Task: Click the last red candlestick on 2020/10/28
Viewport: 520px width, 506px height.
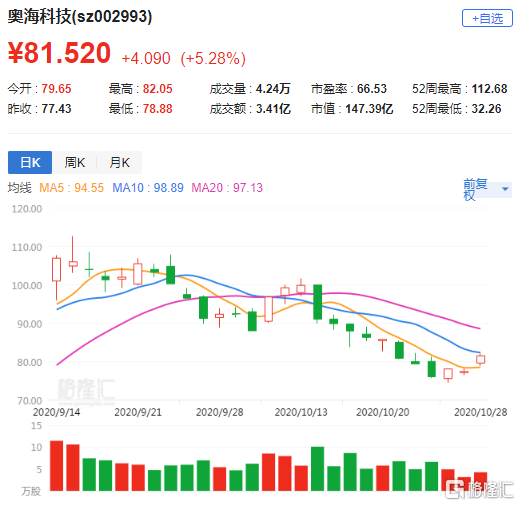Action: pyautogui.click(x=480, y=359)
